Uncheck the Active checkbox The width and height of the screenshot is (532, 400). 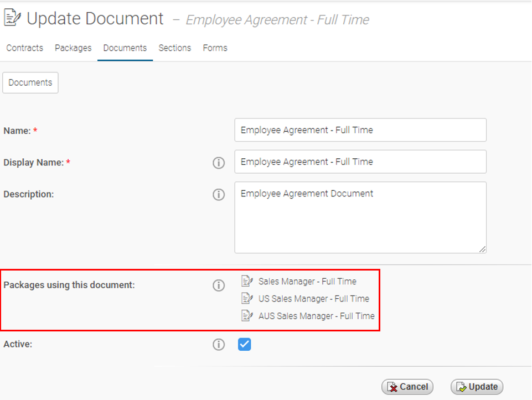click(x=244, y=345)
